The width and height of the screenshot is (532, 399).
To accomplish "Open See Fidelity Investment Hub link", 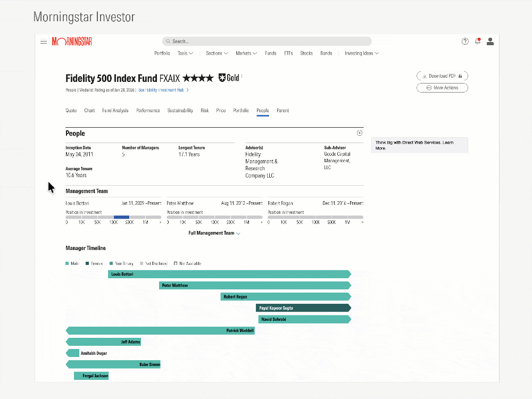I will (163, 90).
